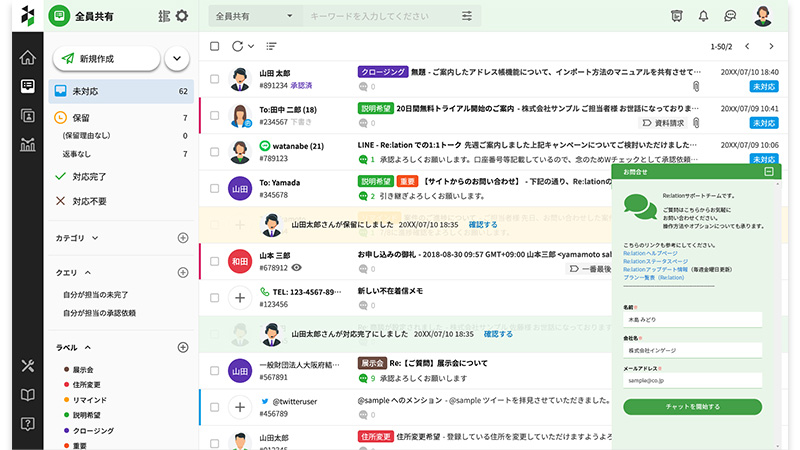
Task: Add a new category with plus icon
Action: [183, 238]
